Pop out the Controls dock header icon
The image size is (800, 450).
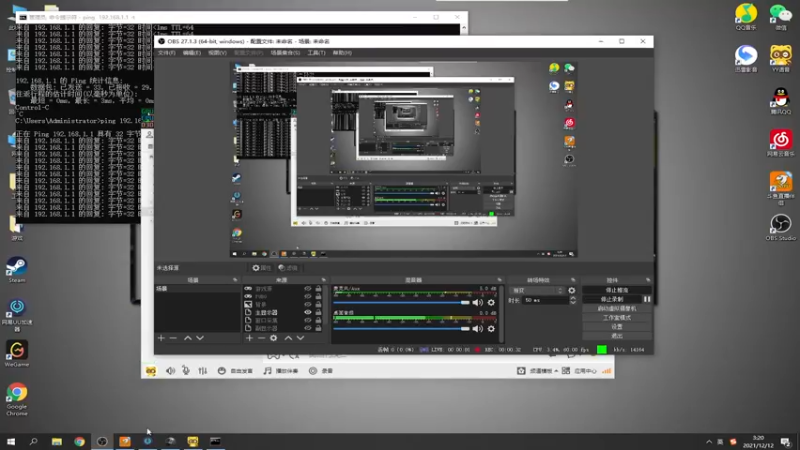[x=648, y=280]
